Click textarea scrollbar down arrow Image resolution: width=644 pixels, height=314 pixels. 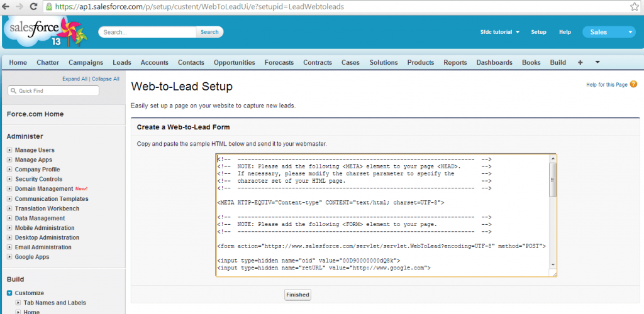[553, 264]
